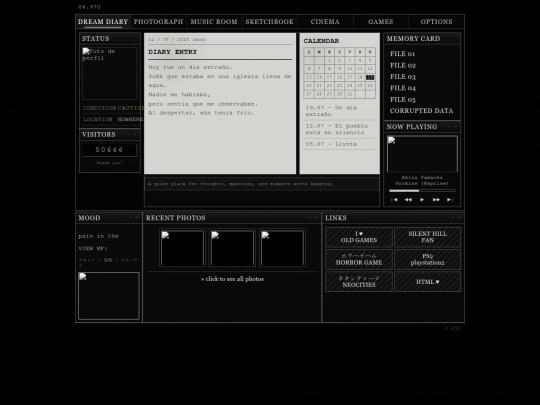Click the PS2 playstation2 badge

tap(427, 259)
